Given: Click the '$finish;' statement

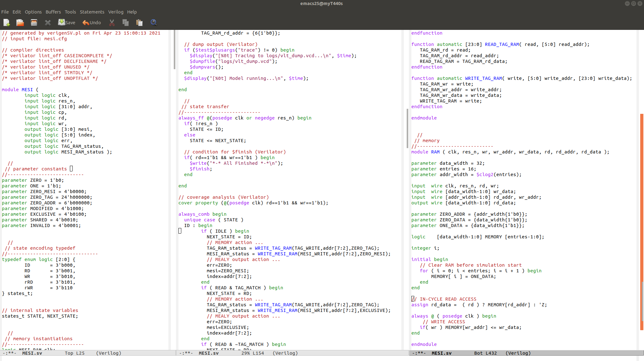Looking at the screenshot, I should coord(201,169).
